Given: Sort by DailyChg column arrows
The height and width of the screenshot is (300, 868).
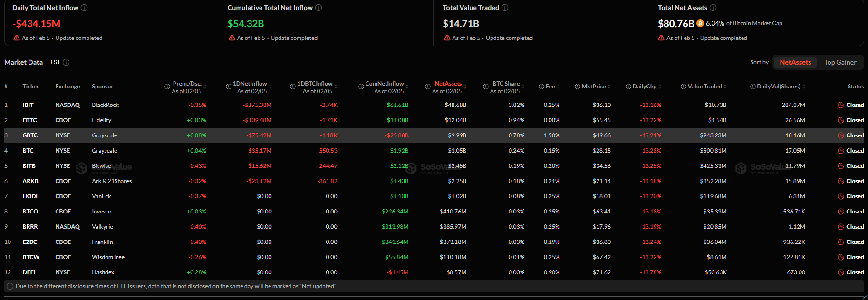Looking at the screenshot, I should pos(660,87).
